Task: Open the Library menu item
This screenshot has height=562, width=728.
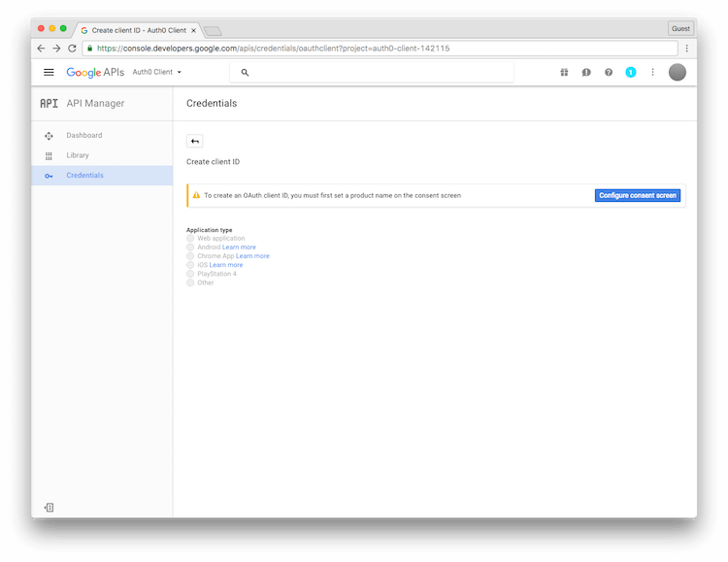Action: click(x=102, y=155)
